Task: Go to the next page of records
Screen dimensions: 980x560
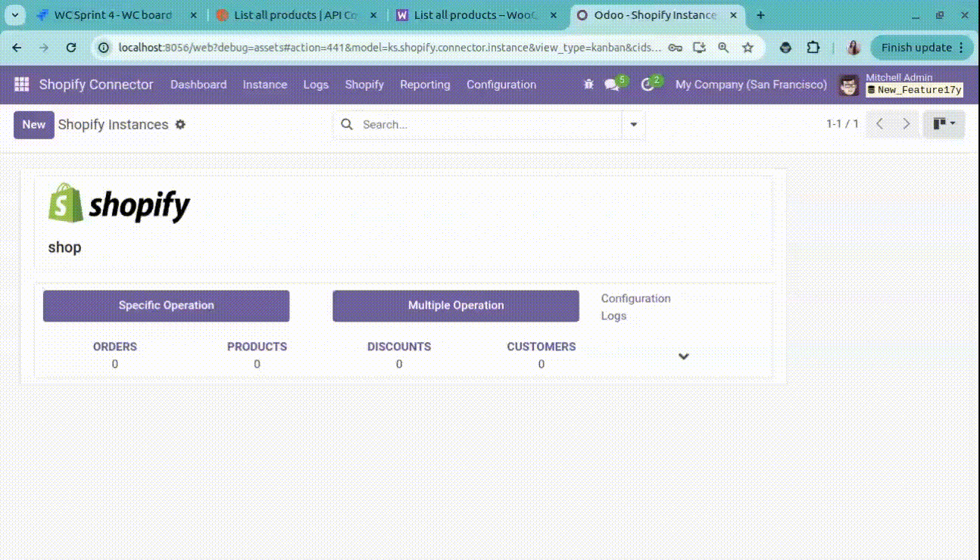Action: click(906, 124)
